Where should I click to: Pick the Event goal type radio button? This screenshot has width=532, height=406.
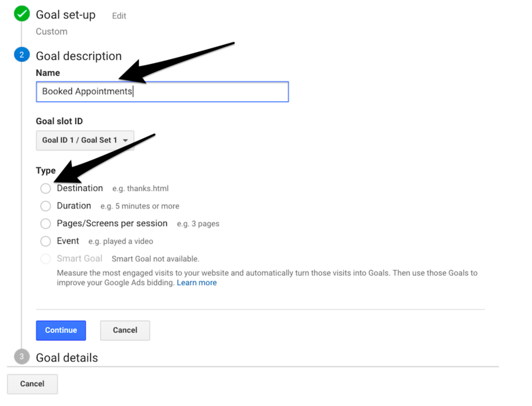(x=46, y=241)
